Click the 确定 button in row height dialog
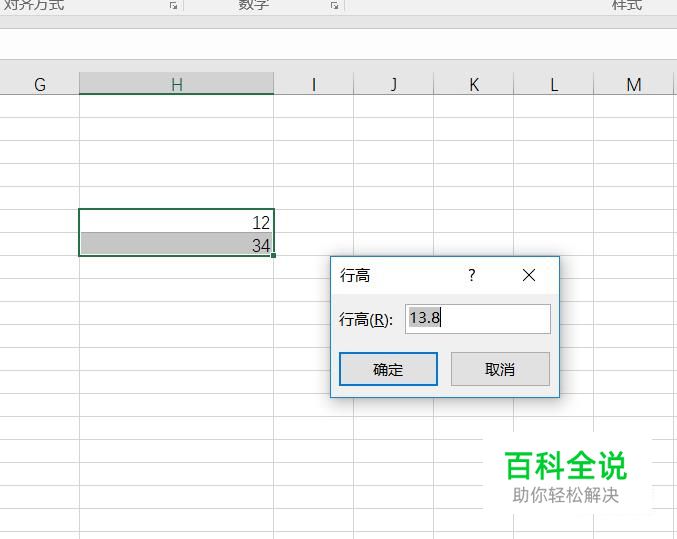Viewport: 677px width, 539px height. tap(388, 369)
